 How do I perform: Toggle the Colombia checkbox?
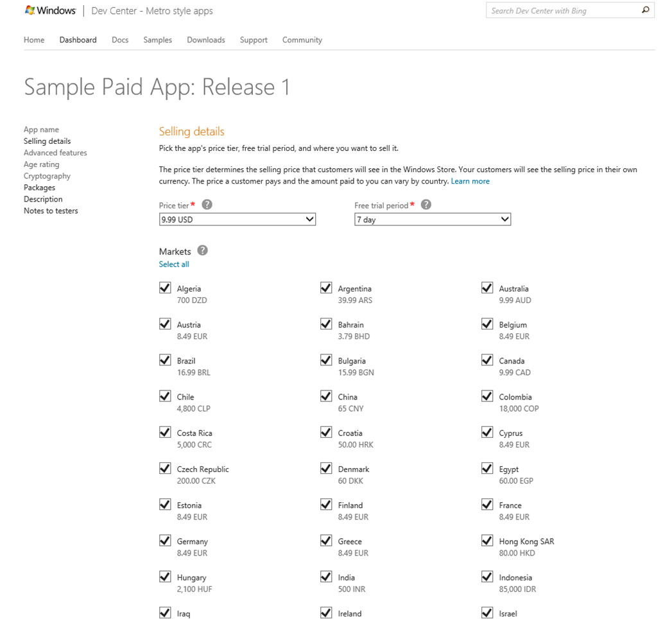[x=487, y=396]
